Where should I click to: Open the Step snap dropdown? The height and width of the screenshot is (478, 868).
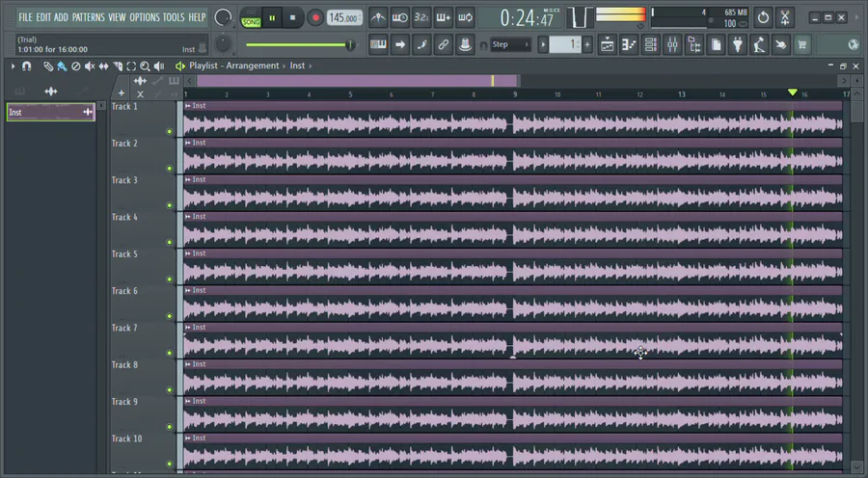point(510,44)
